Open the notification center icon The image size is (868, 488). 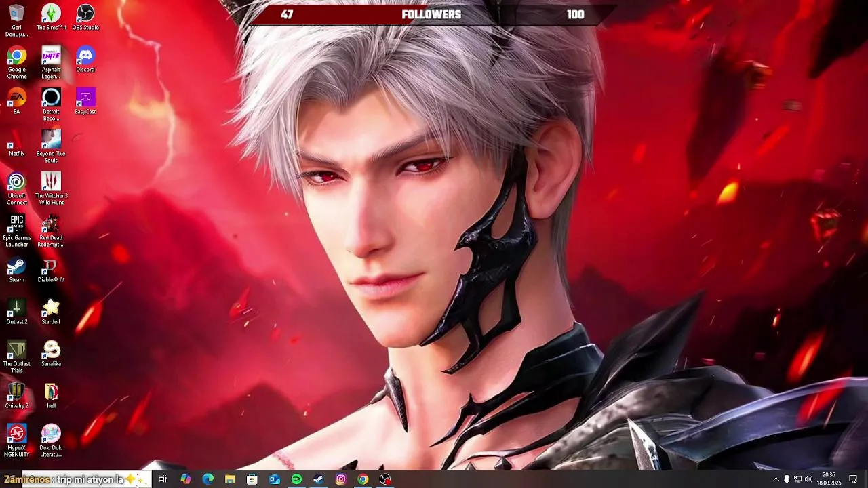click(x=853, y=479)
